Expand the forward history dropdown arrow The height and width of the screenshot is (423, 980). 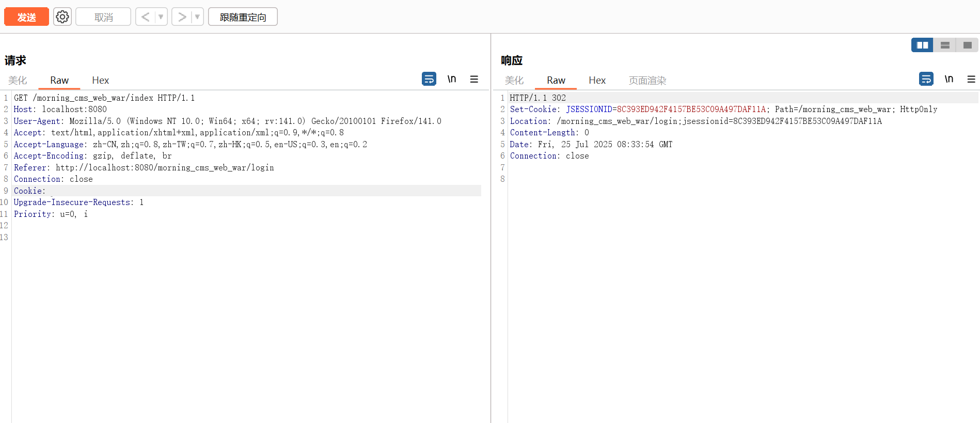(x=197, y=17)
